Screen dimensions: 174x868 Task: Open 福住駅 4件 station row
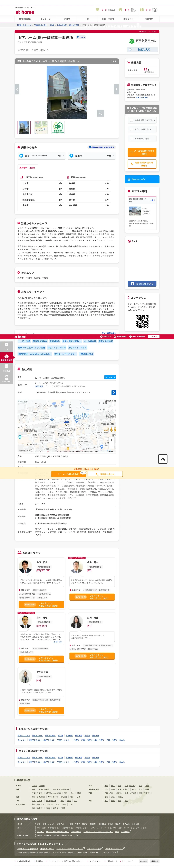tap(89, 184)
